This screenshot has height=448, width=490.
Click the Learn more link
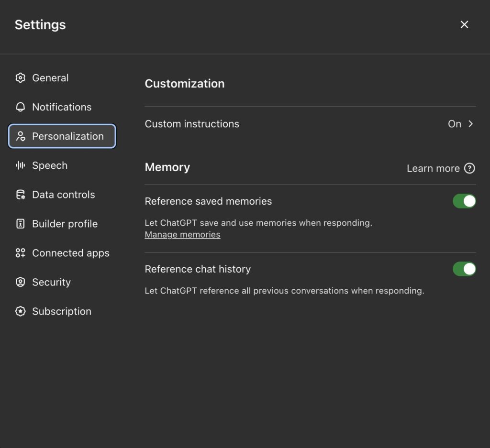(433, 168)
